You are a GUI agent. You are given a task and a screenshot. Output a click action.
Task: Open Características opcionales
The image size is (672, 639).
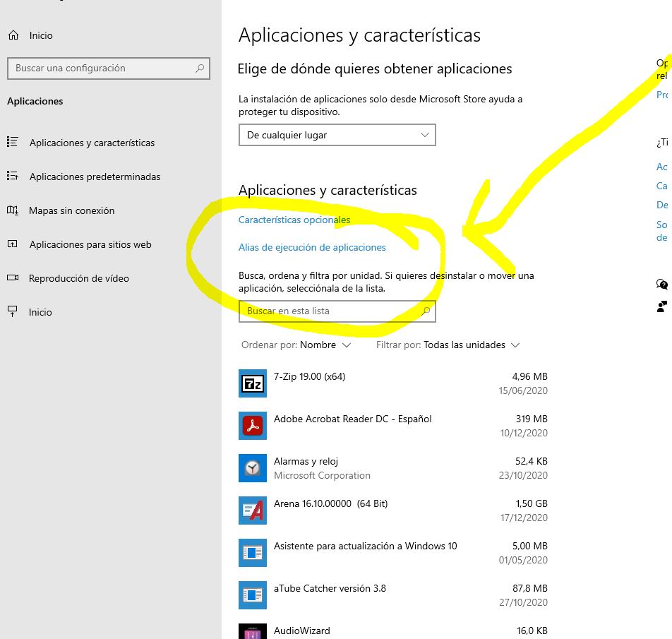click(294, 220)
